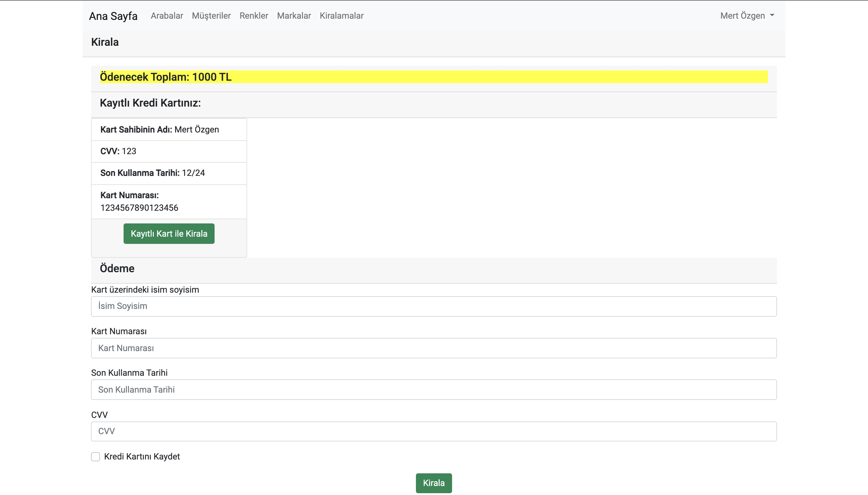Expand the Mert Özgen user dropdown
Viewport: 868px width, 495px height.
pos(747,16)
